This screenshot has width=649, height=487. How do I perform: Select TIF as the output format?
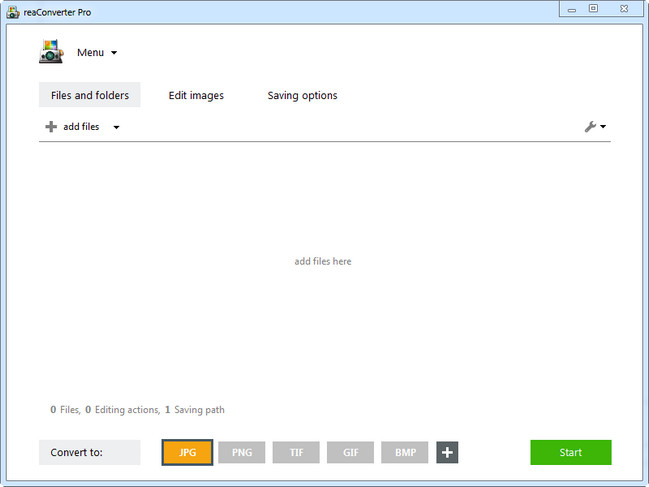296,452
